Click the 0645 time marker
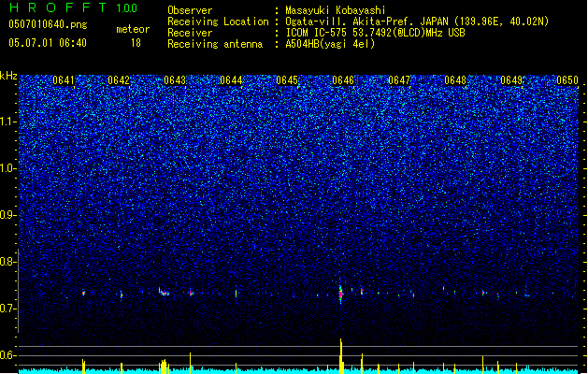 tap(287, 80)
